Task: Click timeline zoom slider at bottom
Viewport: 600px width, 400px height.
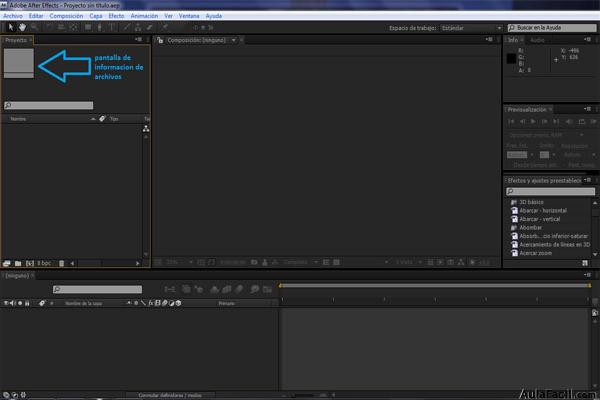Action: click(305, 395)
